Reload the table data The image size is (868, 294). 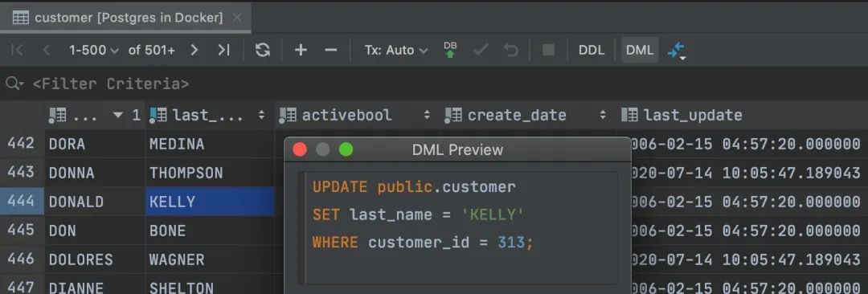pyautogui.click(x=262, y=51)
